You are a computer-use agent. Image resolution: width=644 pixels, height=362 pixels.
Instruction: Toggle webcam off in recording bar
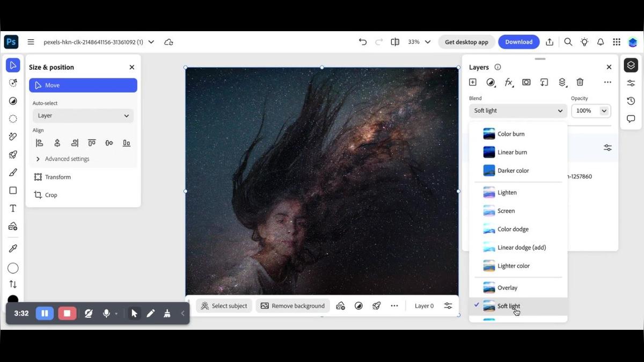pyautogui.click(x=89, y=313)
